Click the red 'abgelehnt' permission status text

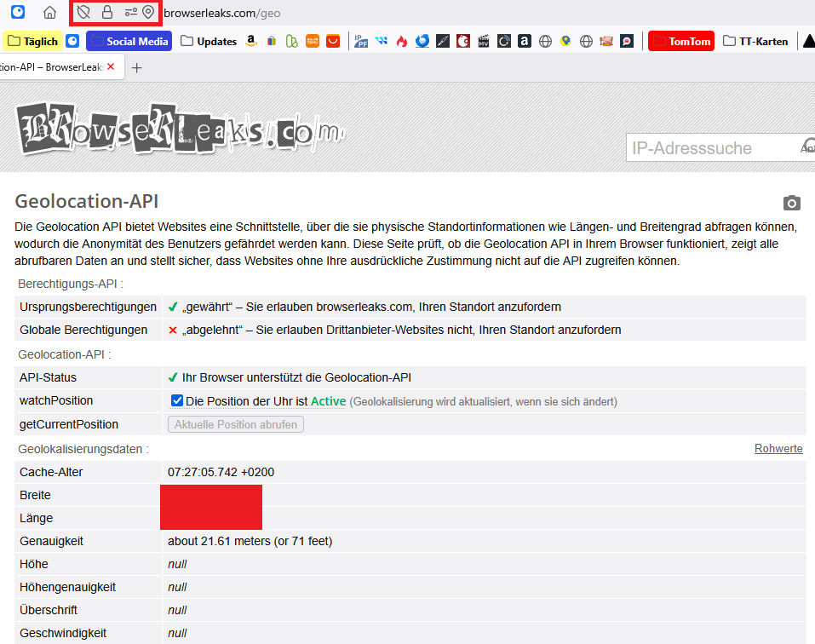(211, 330)
